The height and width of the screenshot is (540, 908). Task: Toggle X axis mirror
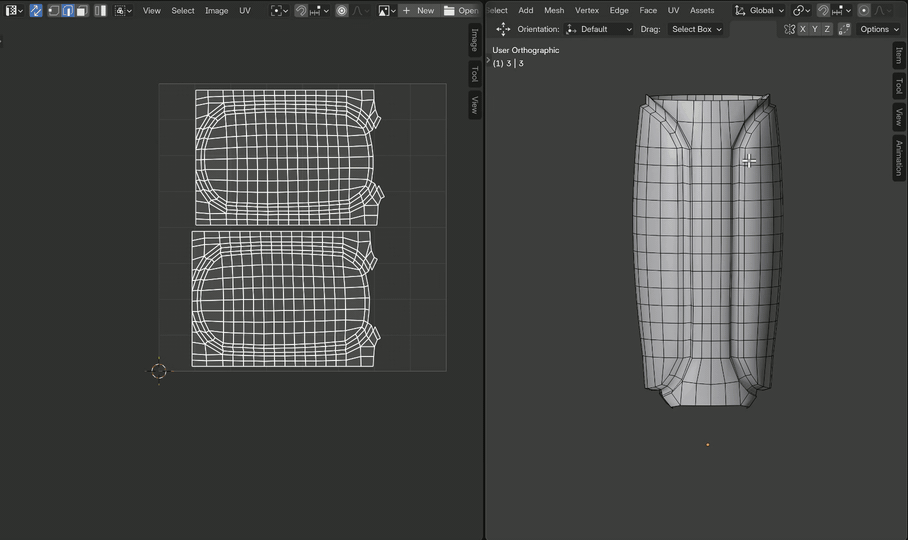pyautogui.click(x=803, y=29)
